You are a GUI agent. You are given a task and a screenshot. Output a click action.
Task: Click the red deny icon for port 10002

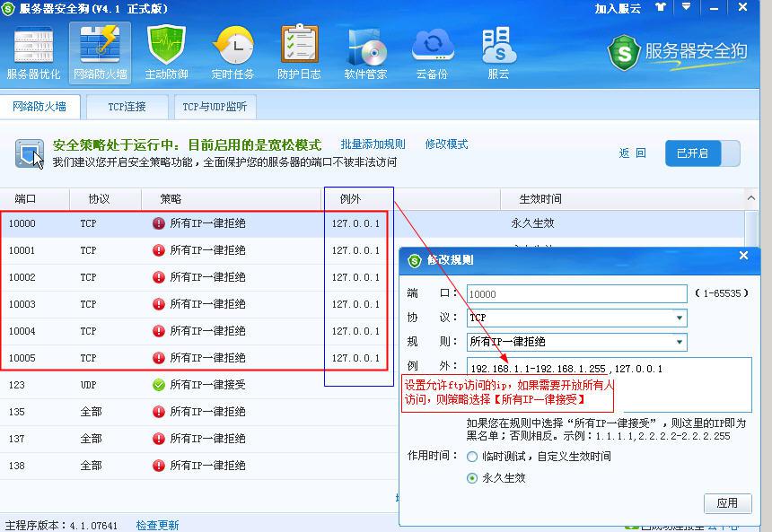pos(159,277)
